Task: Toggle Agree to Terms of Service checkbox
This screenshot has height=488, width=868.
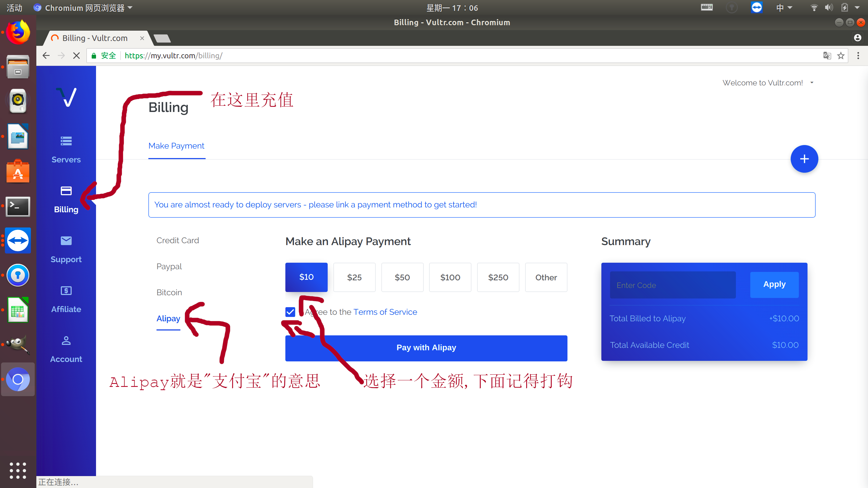Action: (x=290, y=312)
